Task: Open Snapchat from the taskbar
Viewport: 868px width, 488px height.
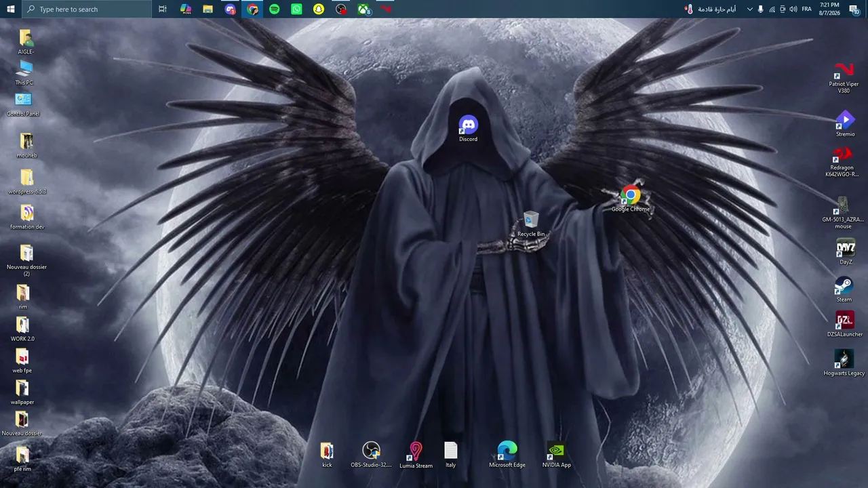Action: click(319, 9)
